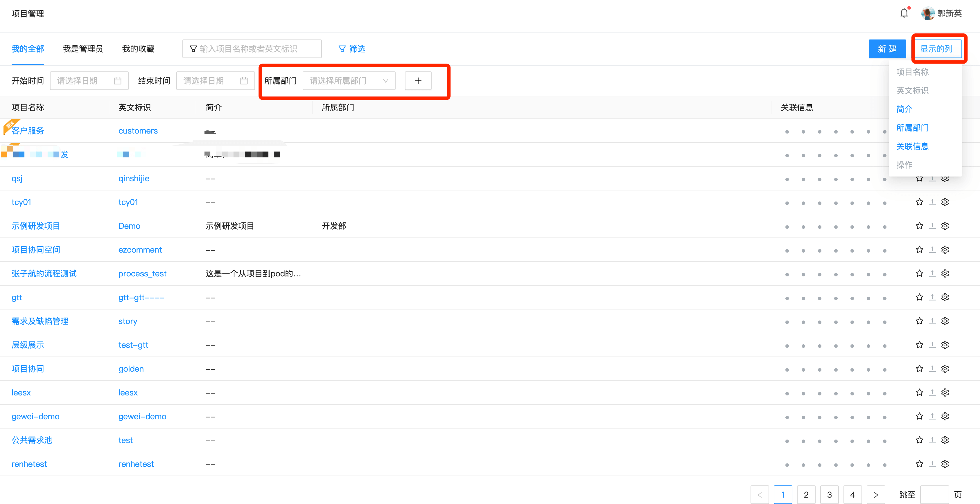980x504 pixels.
Task: Click the ezcomment identifier link
Action: click(140, 249)
